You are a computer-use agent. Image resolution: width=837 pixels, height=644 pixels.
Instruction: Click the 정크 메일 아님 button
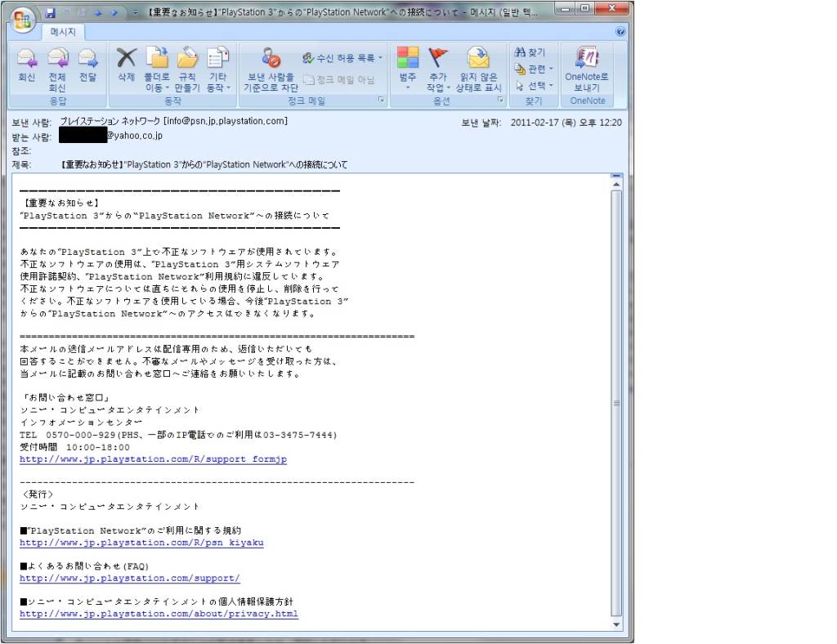click(x=339, y=79)
